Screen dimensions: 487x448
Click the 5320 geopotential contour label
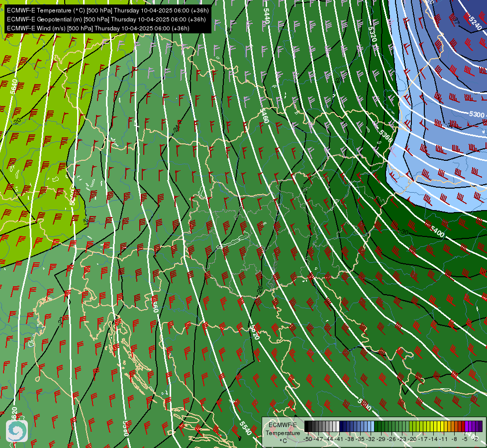373,34
